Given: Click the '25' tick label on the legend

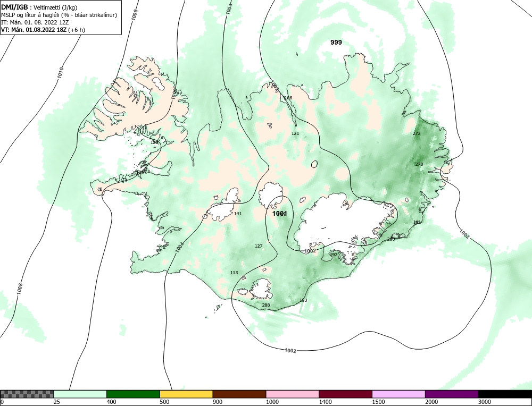Looking at the screenshot, I should pyautogui.click(x=56, y=402).
